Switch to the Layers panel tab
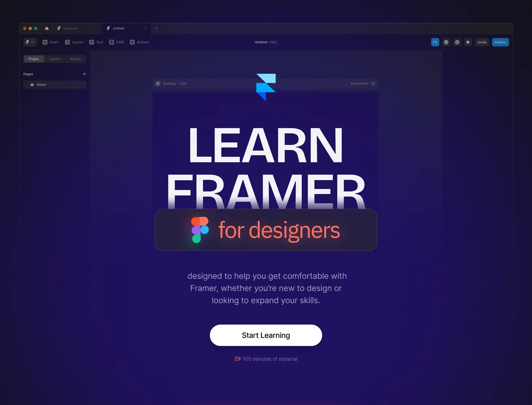Image resolution: width=532 pixels, height=405 pixels. click(x=55, y=59)
